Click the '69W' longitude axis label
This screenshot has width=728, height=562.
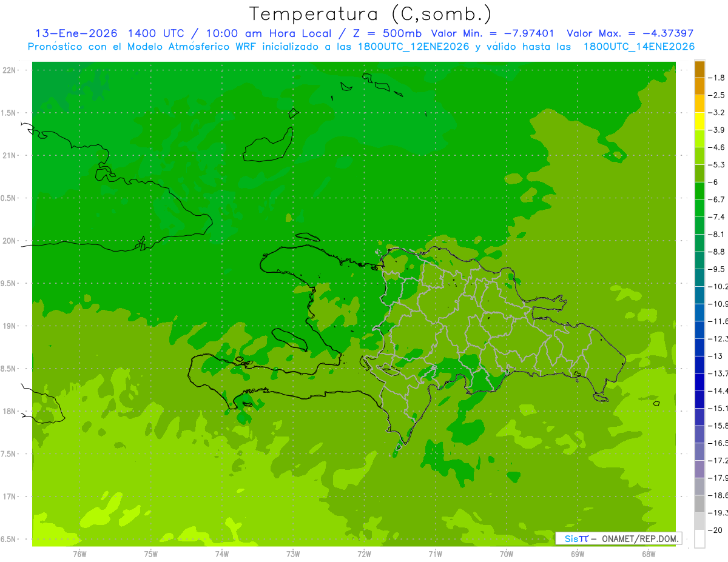[578, 554]
